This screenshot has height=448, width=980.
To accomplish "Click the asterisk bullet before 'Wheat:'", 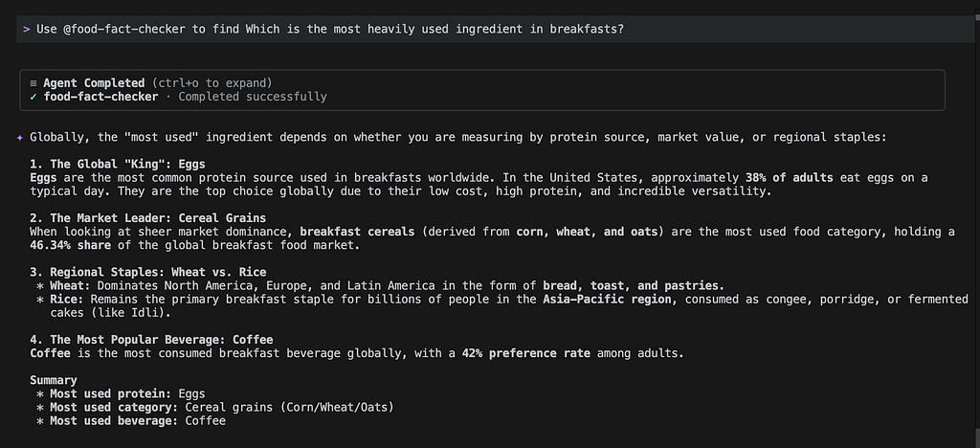I will point(40,286).
